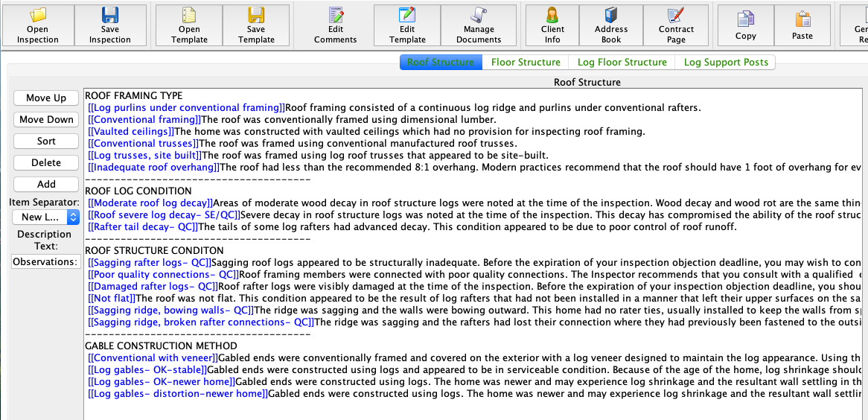
Task: Switch to the Roof Structure tab
Action: [x=441, y=62]
